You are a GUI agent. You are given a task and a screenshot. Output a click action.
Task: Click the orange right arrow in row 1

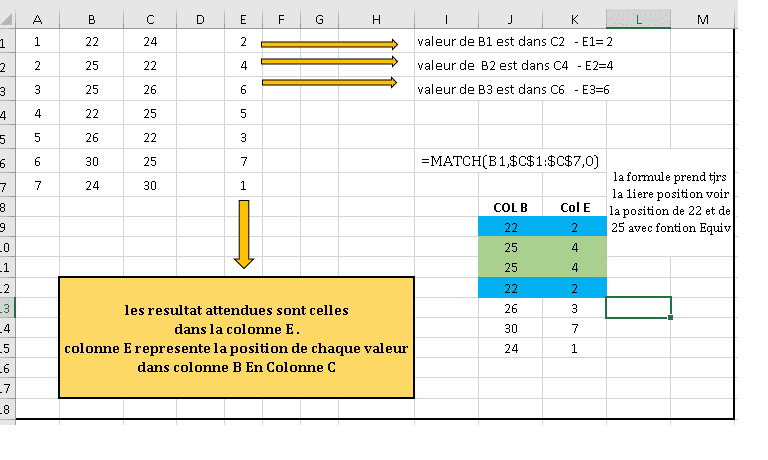coord(329,44)
